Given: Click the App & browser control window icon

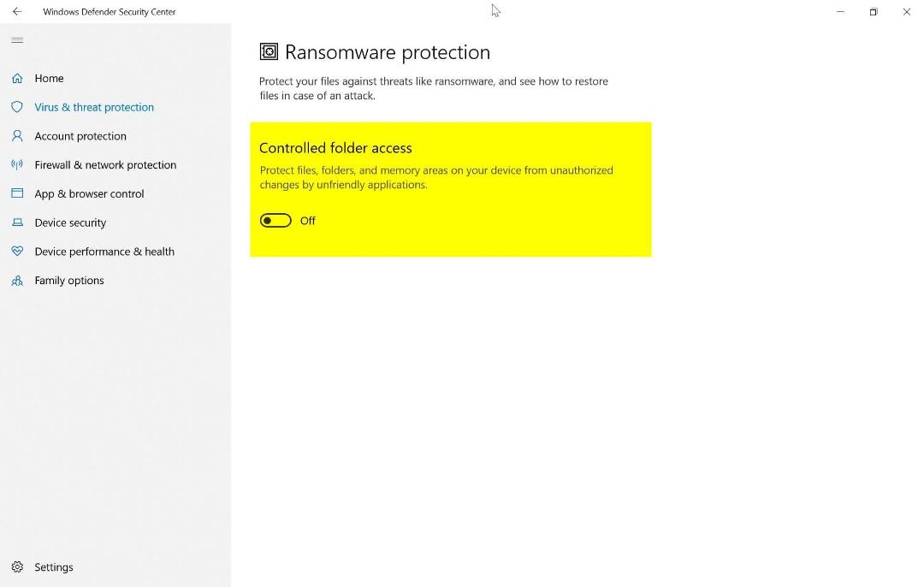Looking at the screenshot, I should pos(17,193).
